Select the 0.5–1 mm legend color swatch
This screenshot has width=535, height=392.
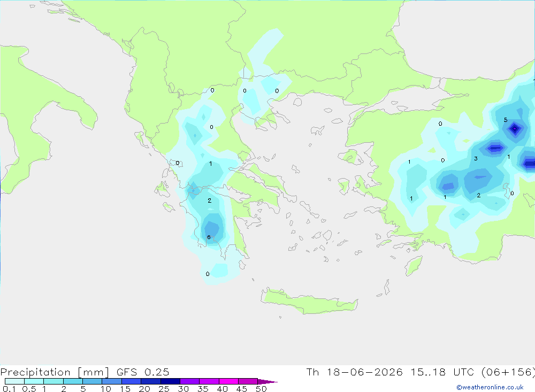[x=34, y=381]
